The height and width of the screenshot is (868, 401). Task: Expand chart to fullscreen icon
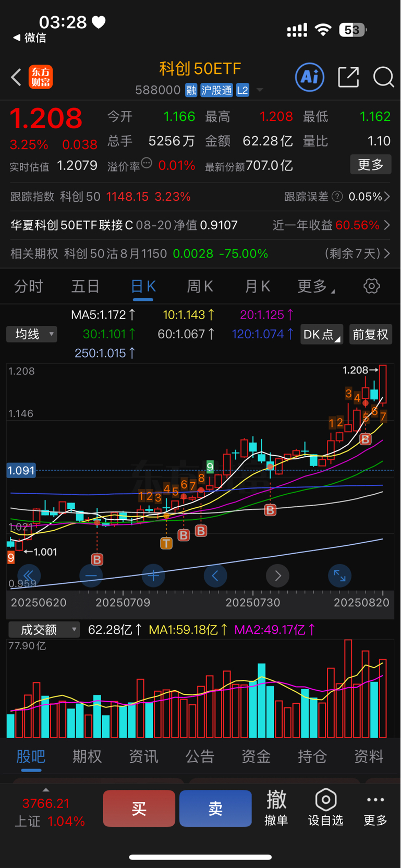339,576
